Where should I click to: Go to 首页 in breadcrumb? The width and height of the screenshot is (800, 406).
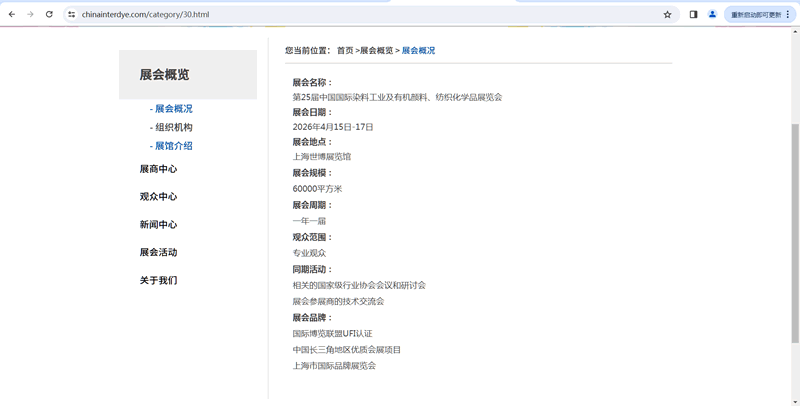point(345,51)
